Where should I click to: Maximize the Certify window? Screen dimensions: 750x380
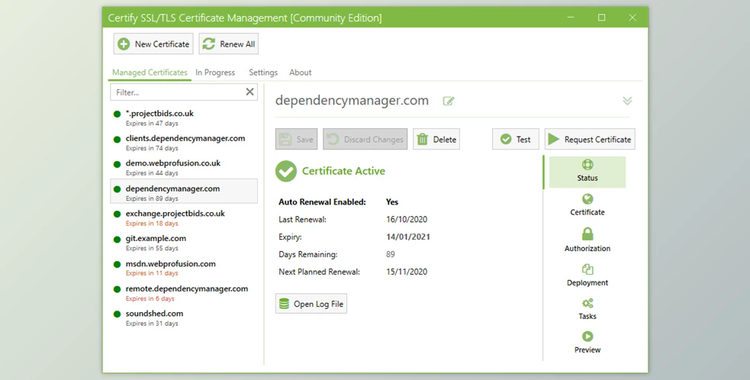pyautogui.click(x=602, y=18)
